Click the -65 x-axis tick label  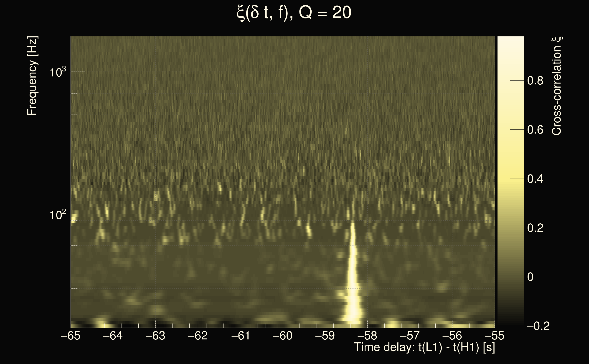71,336
